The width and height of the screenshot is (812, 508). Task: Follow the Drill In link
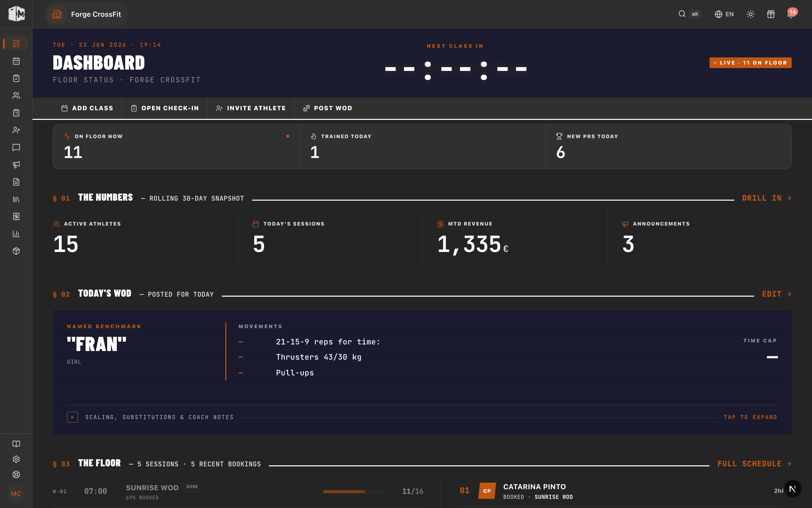(x=767, y=198)
